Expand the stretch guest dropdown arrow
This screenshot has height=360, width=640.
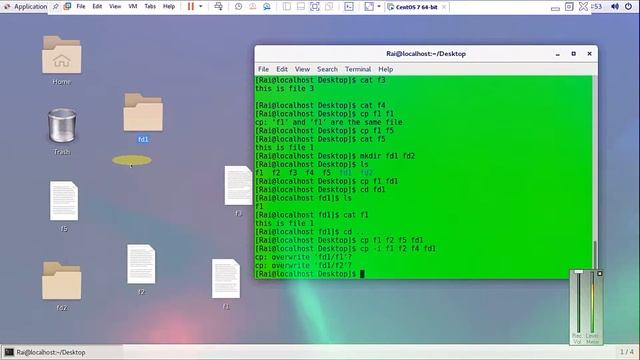click(x=379, y=7)
